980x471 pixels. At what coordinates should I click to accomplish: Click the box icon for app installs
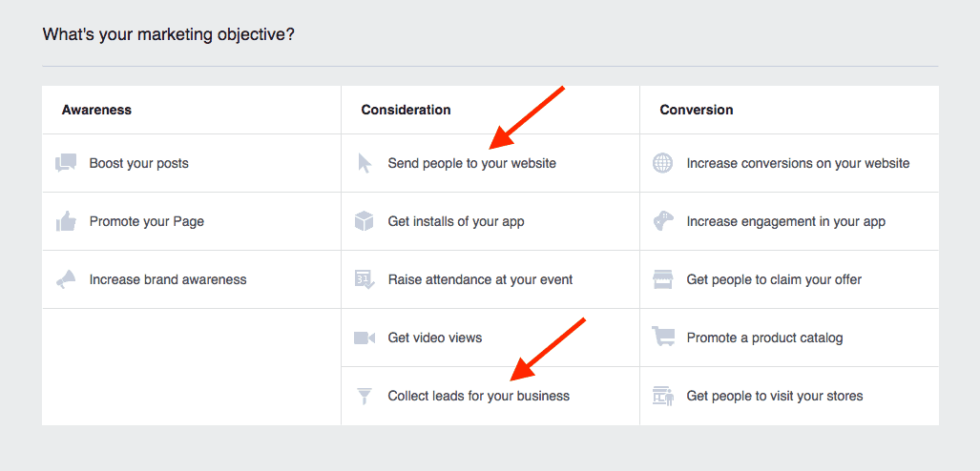[365, 221]
